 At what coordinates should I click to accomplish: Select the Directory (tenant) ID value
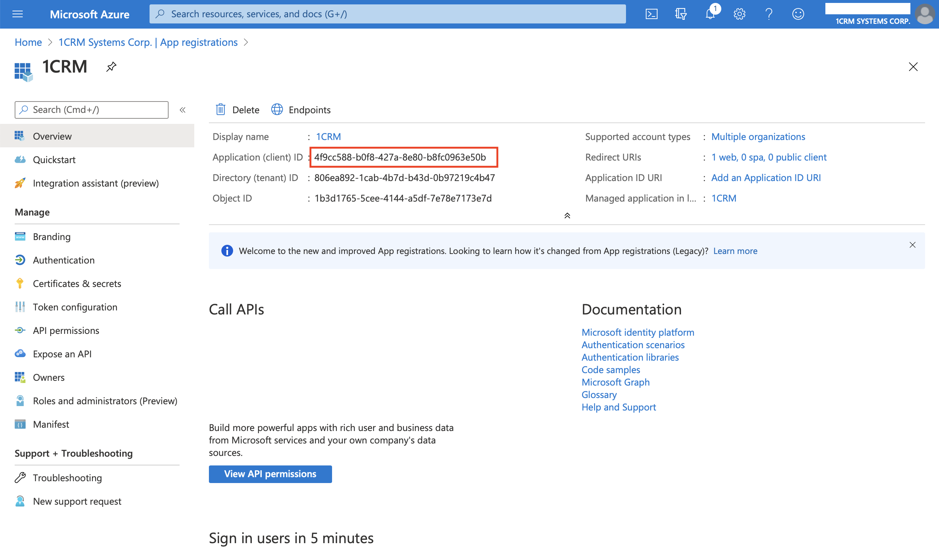(404, 178)
